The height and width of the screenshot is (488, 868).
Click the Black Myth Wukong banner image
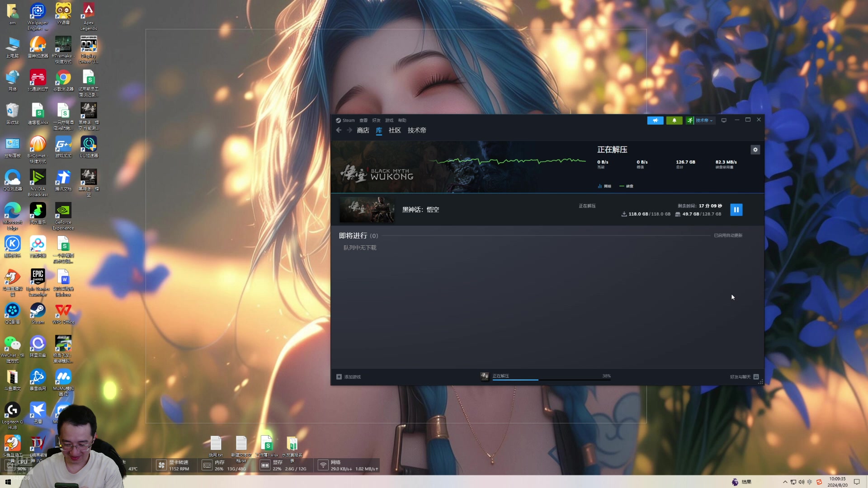(458, 167)
